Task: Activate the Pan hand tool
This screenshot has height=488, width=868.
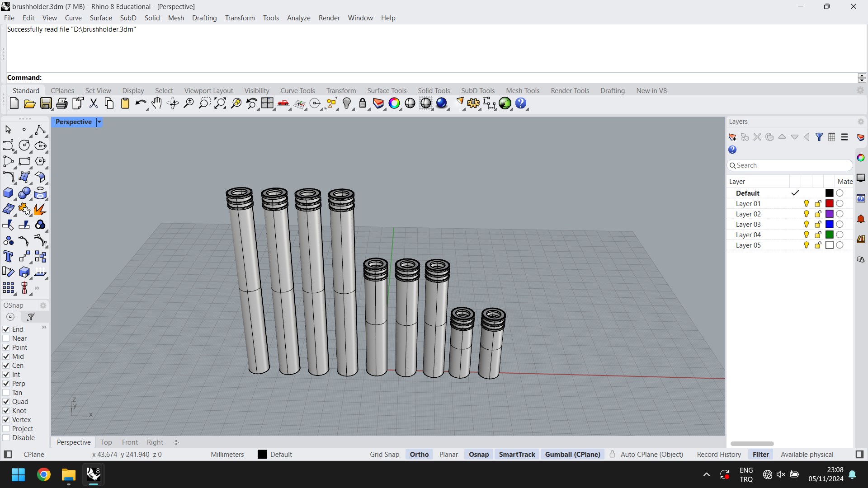Action: [x=156, y=103]
